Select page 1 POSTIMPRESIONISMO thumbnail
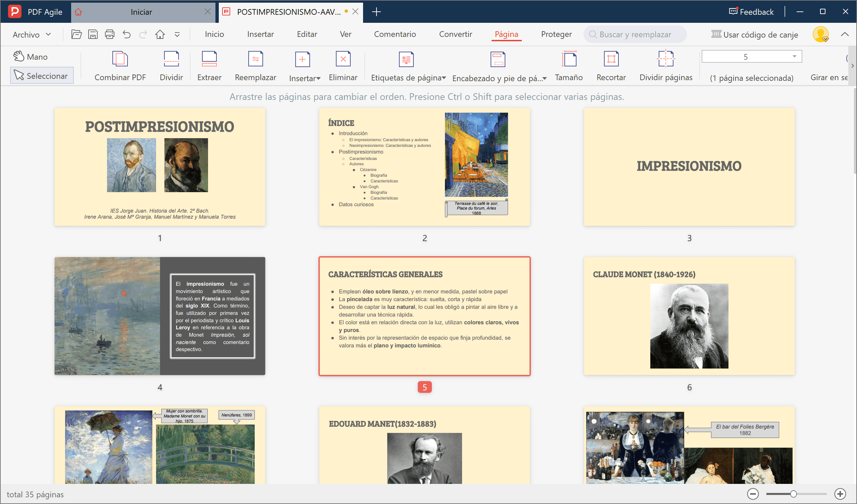 click(160, 167)
